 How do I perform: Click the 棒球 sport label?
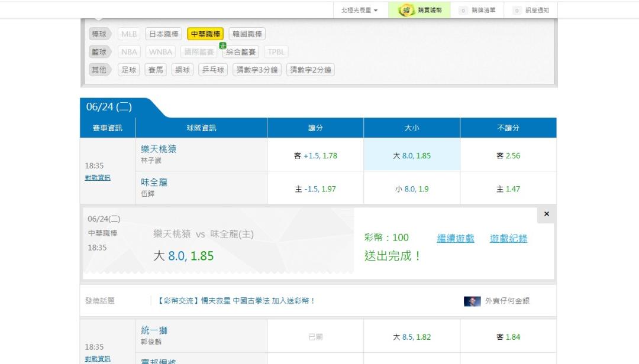(x=99, y=34)
